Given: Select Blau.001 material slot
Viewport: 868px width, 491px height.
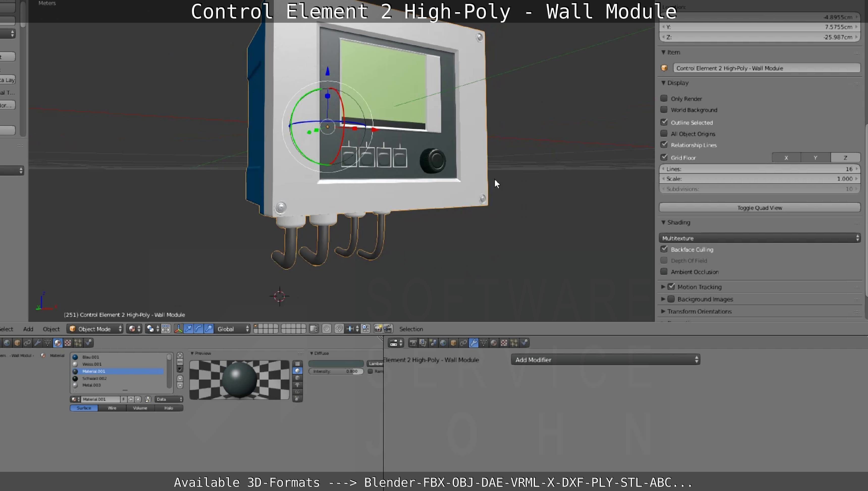Looking at the screenshot, I should [118, 357].
